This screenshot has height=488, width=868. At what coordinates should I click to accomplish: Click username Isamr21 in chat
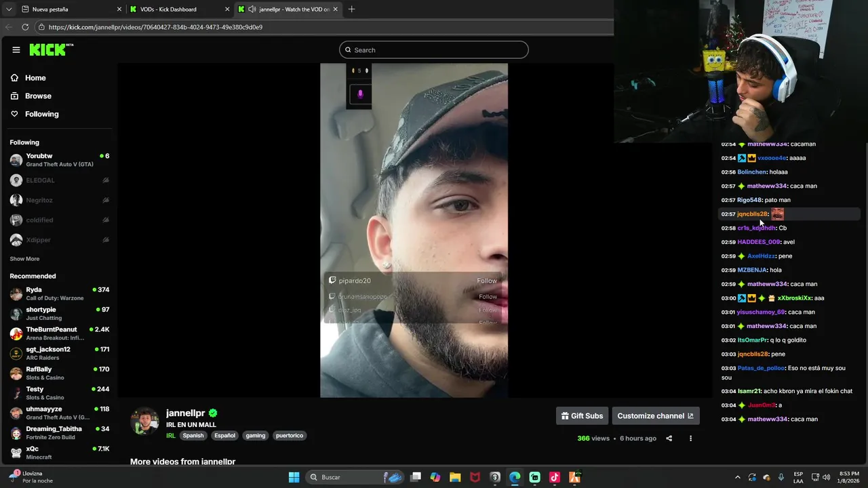click(x=749, y=391)
